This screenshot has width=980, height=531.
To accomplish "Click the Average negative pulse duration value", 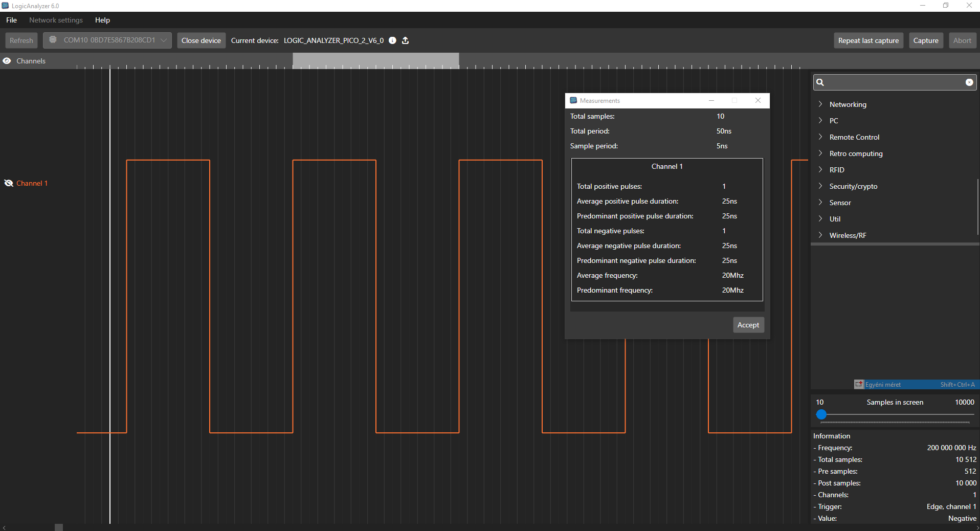I will tap(729, 246).
